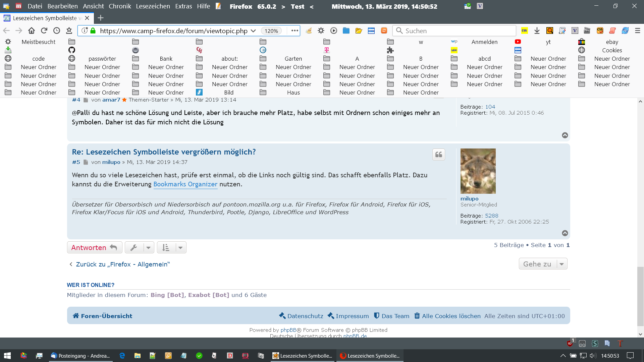Click the page actions three-dots button
Viewport: 644px width, 362px height.
(x=294, y=31)
